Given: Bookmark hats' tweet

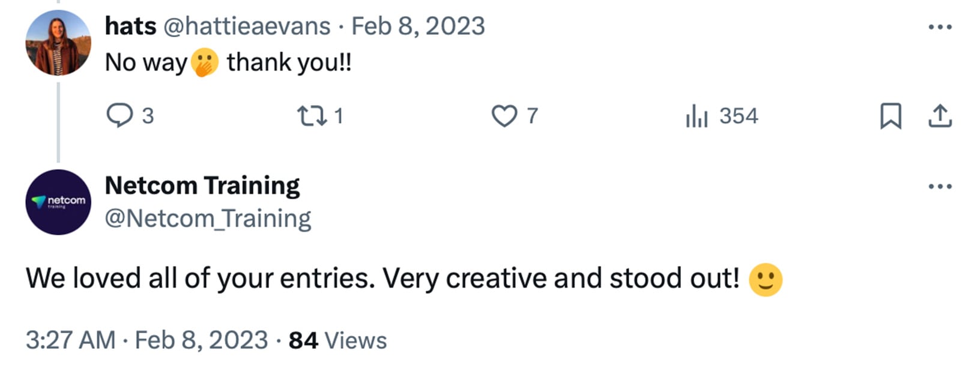Looking at the screenshot, I should [x=890, y=115].
